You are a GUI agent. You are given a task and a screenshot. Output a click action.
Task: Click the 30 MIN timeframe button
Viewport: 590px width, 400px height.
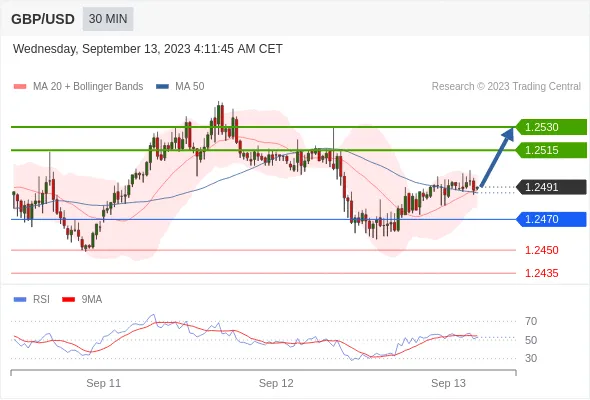point(108,19)
